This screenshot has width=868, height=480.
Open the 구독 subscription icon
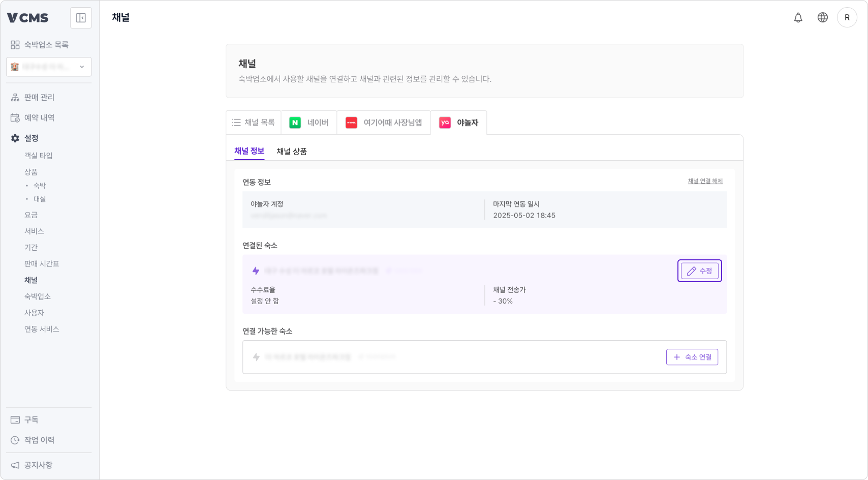coord(14,419)
